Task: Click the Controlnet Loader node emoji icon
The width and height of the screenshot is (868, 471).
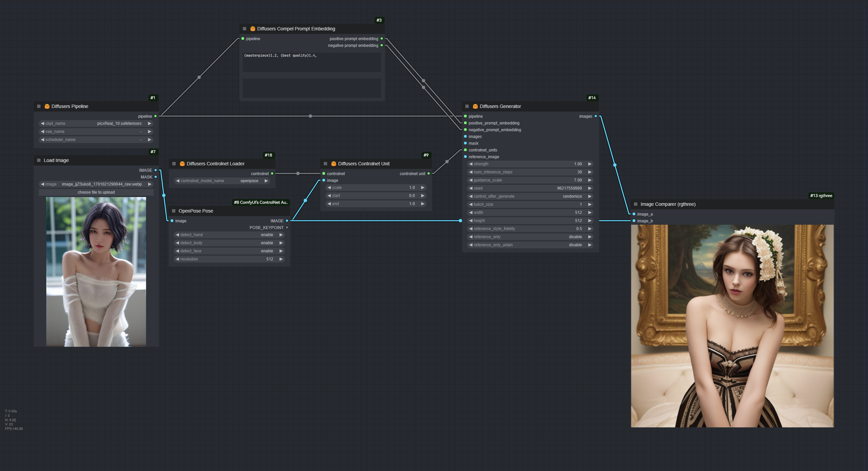Action: click(x=182, y=164)
